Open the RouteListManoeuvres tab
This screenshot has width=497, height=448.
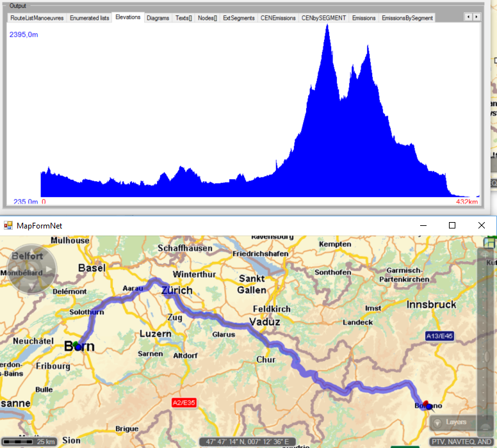point(37,18)
